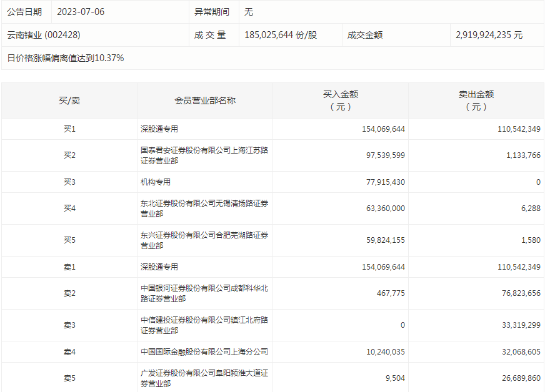Open 广发证券阜阳颍淮大道证券营业部 entry
This screenshot has height=392, width=545.
click(204, 378)
